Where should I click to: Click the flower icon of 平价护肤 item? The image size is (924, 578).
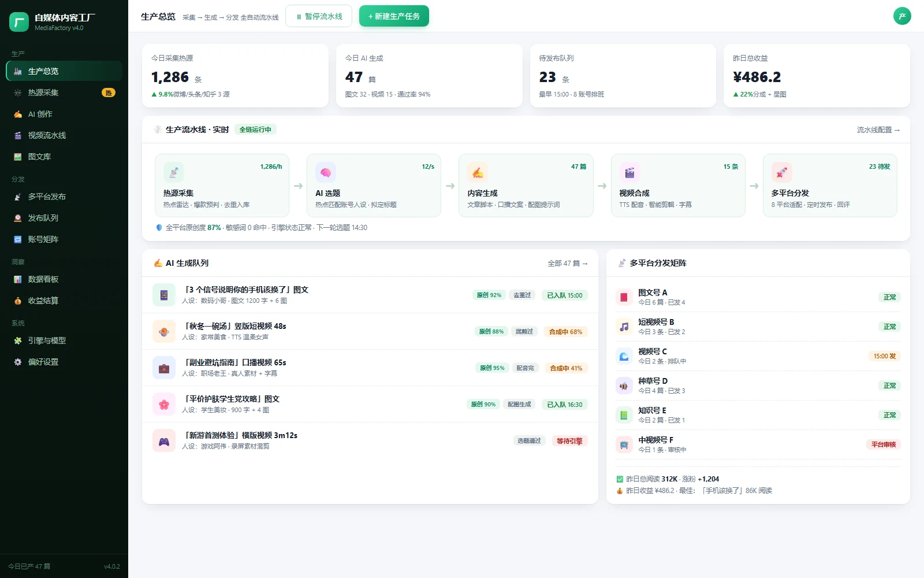(x=164, y=404)
